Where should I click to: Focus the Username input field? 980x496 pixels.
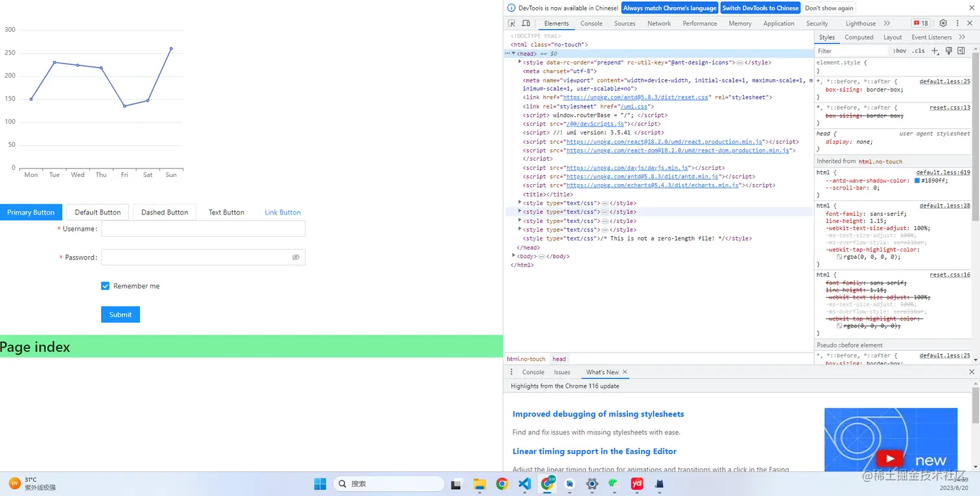click(x=203, y=228)
